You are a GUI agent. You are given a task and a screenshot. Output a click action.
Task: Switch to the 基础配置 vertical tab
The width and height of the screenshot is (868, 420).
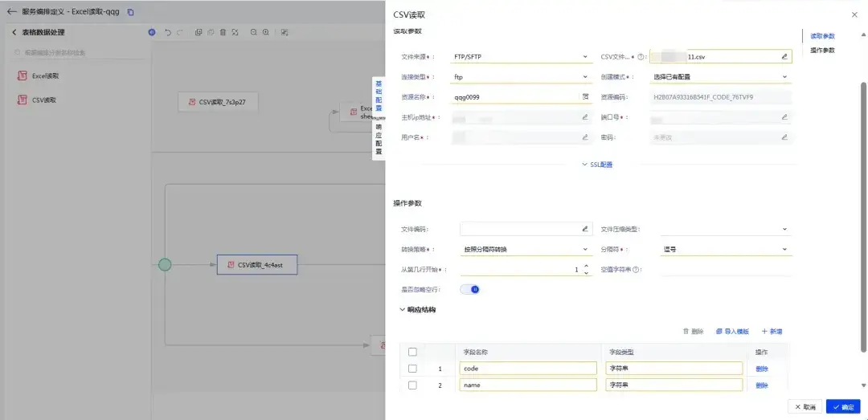[x=379, y=96]
